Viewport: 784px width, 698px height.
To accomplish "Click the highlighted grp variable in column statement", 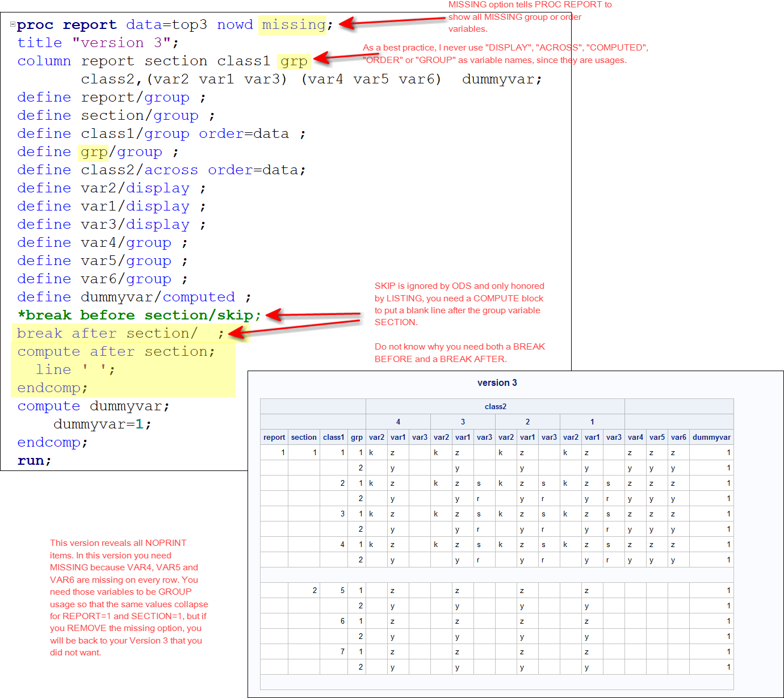I will click(x=294, y=61).
